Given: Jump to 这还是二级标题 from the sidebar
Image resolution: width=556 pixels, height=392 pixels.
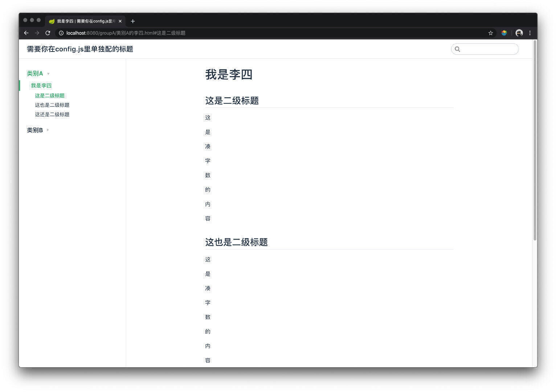Looking at the screenshot, I should click(52, 114).
